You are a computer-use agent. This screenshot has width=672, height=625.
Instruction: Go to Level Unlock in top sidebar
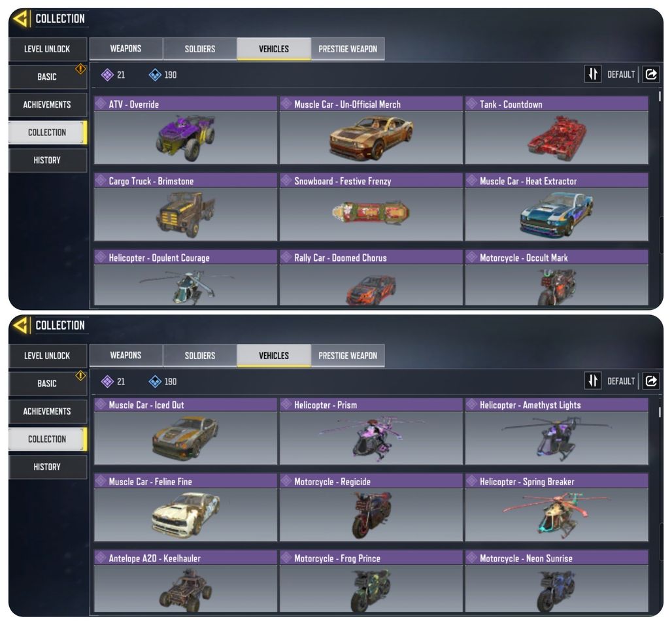pyautogui.click(x=47, y=49)
